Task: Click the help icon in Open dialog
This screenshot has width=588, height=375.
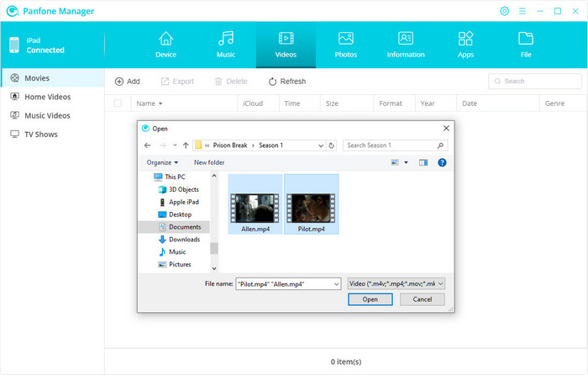Action: [x=442, y=162]
